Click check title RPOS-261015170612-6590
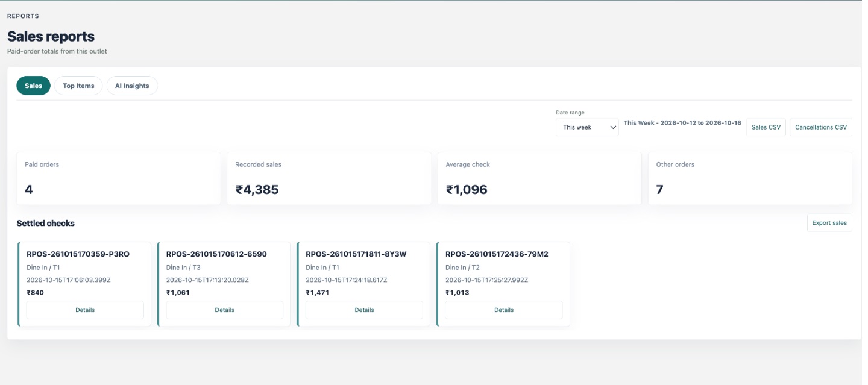 coord(216,254)
